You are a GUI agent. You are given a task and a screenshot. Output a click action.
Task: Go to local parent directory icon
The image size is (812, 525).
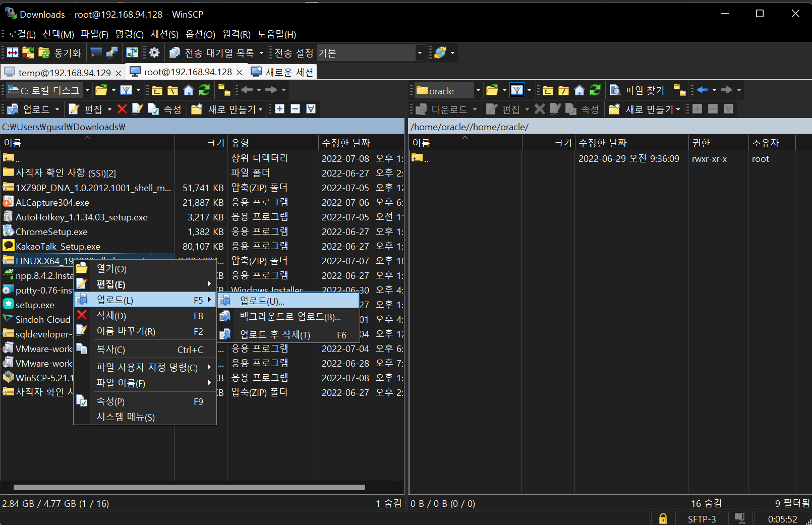click(x=157, y=90)
